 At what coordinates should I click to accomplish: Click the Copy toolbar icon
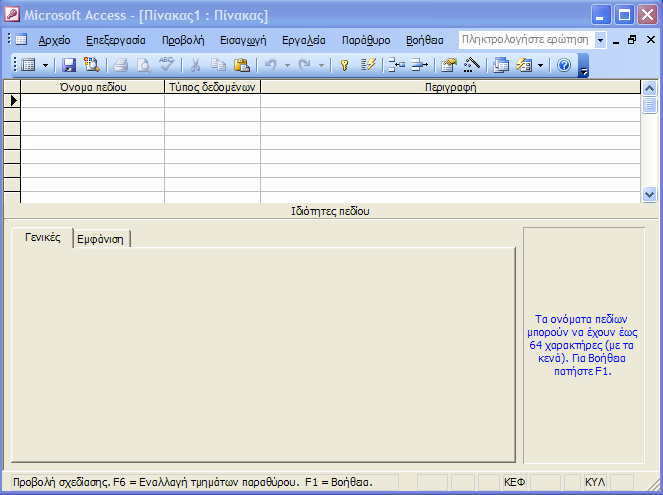coord(218,65)
